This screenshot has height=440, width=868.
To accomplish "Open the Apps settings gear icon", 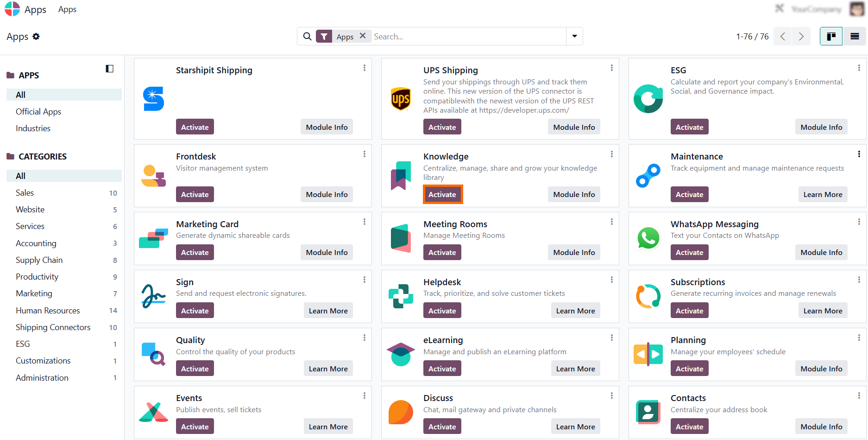I will (36, 37).
